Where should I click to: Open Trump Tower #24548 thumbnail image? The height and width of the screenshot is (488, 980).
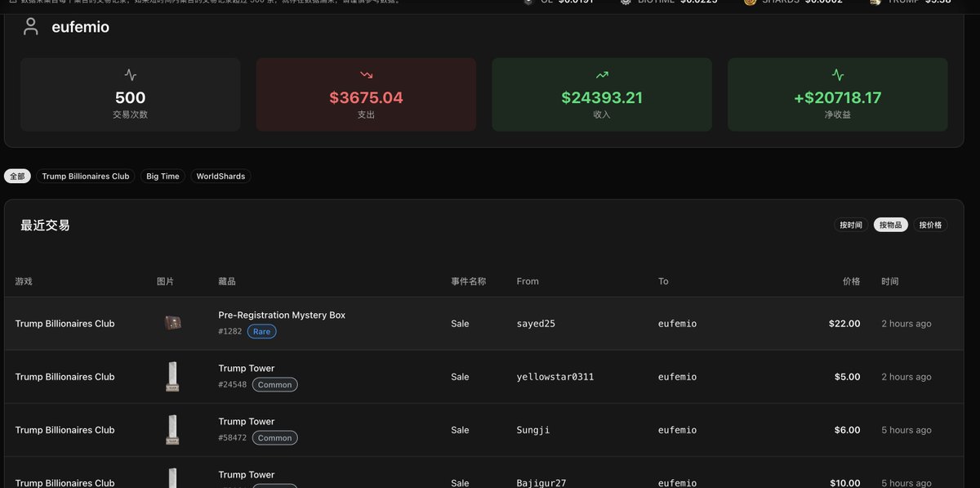tap(172, 377)
